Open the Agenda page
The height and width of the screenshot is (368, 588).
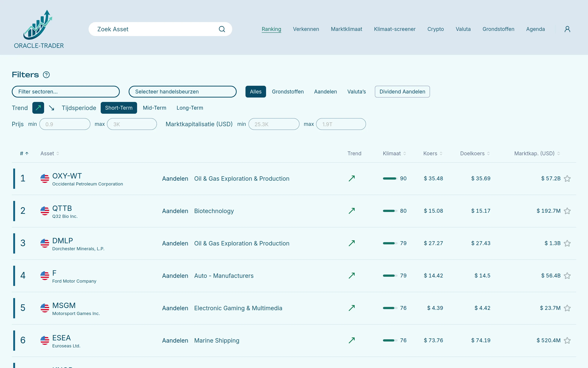click(535, 29)
